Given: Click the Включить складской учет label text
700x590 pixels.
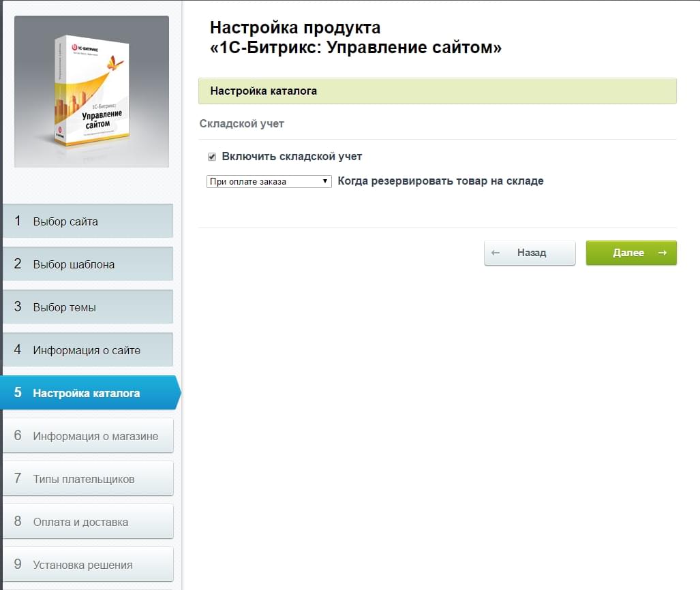Looking at the screenshot, I should (x=292, y=157).
